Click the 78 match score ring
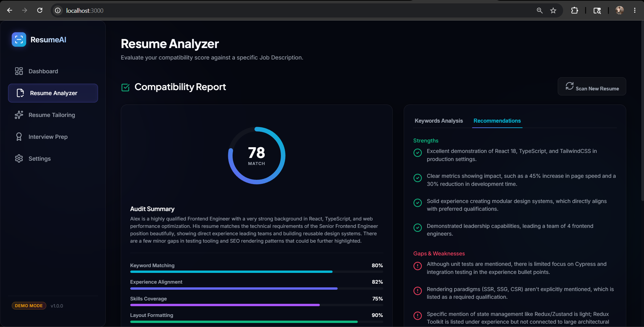This screenshot has height=327, width=644. (x=257, y=156)
